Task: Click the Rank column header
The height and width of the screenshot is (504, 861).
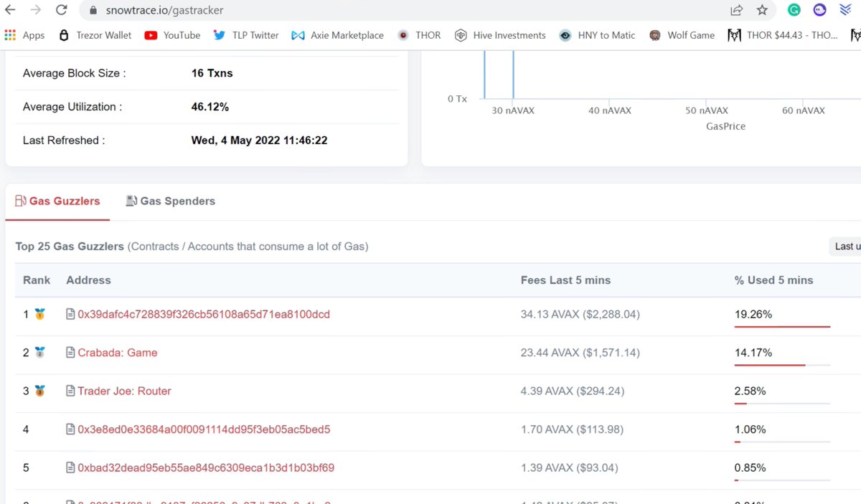Action: coord(36,280)
